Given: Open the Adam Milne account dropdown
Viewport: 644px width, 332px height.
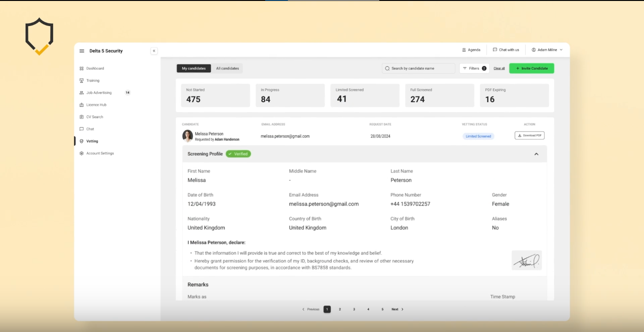Looking at the screenshot, I should click(x=547, y=49).
